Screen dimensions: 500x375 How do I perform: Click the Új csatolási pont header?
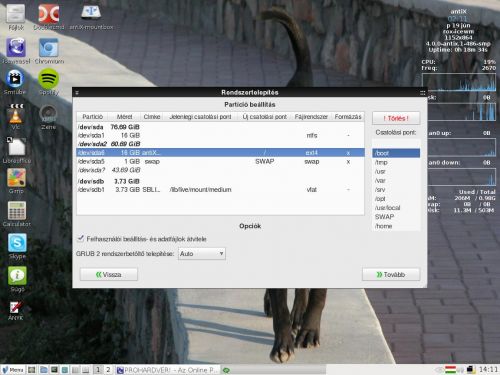[265, 117]
